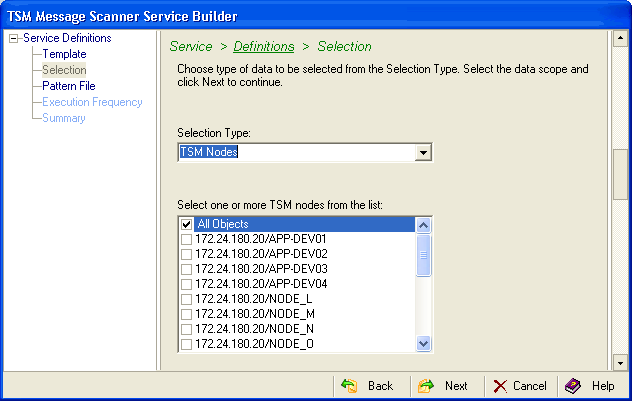Check the 172.24.180.20/NODE_N checkbox
The height and width of the screenshot is (401, 632).
point(186,329)
